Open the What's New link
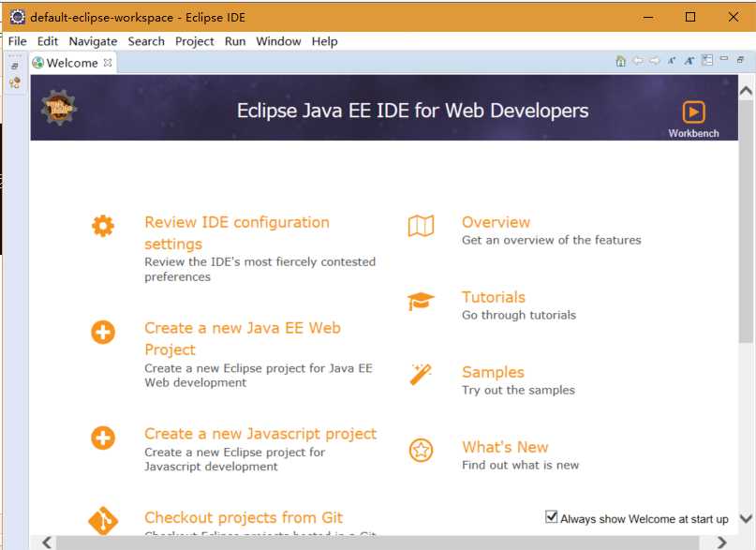Screen dimensions: 756x550 tap(505, 447)
